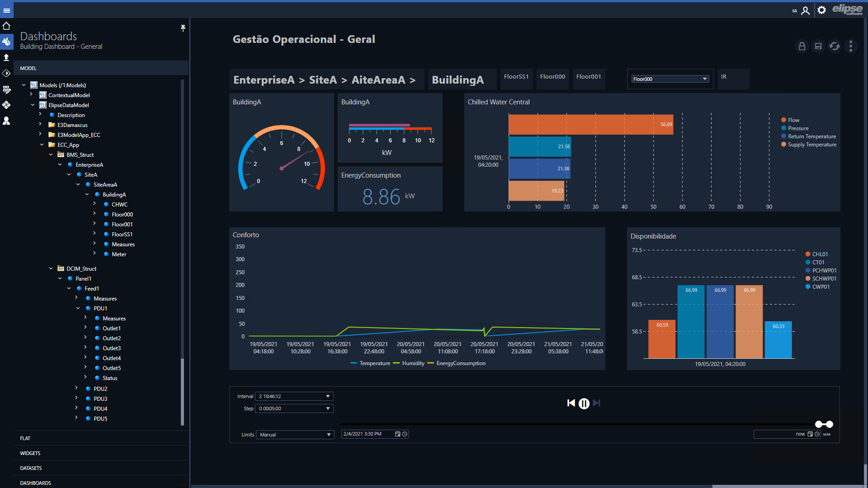Click the user account icon
868x488 pixels.
pos(805,10)
